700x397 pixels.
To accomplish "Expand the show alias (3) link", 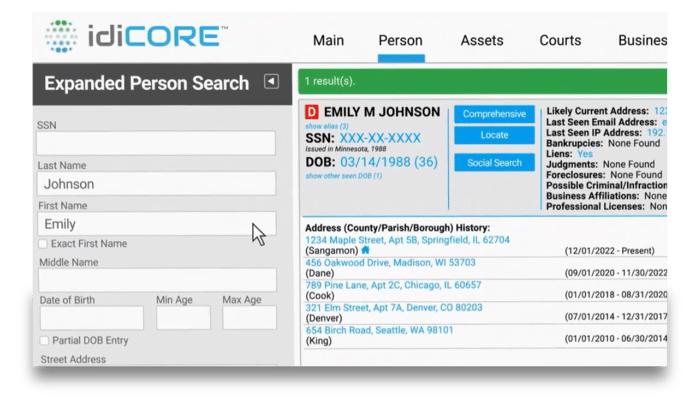I will (x=327, y=126).
